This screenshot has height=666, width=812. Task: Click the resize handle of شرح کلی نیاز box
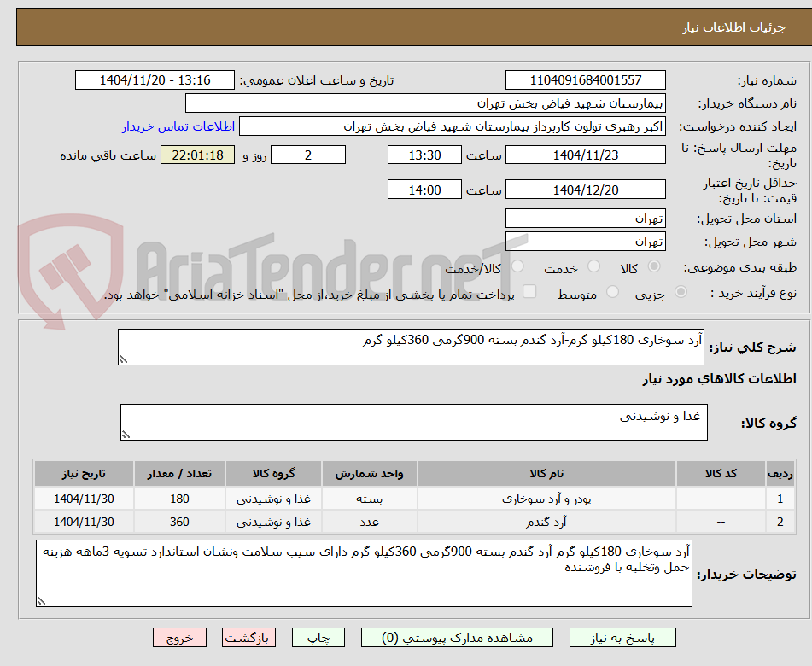[123, 359]
